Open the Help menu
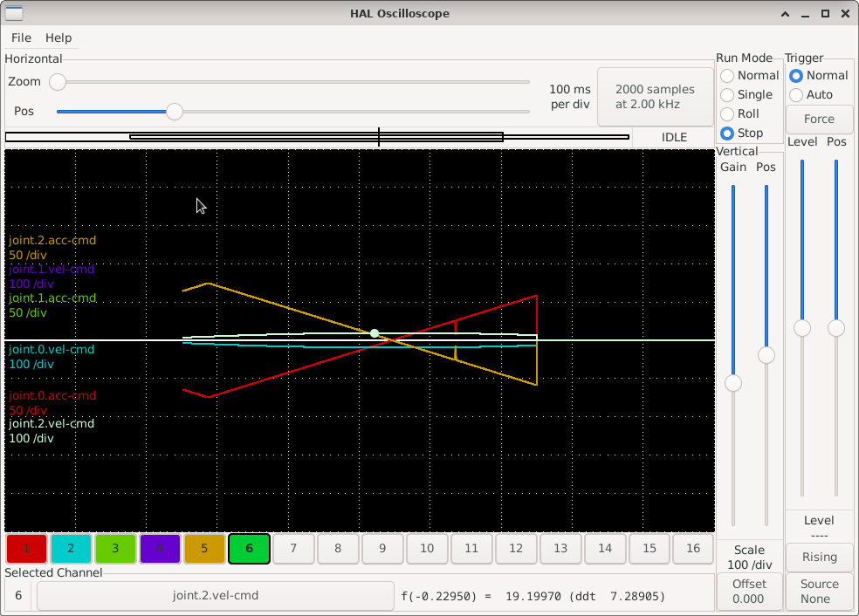The height and width of the screenshot is (616, 859). (58, 38)
